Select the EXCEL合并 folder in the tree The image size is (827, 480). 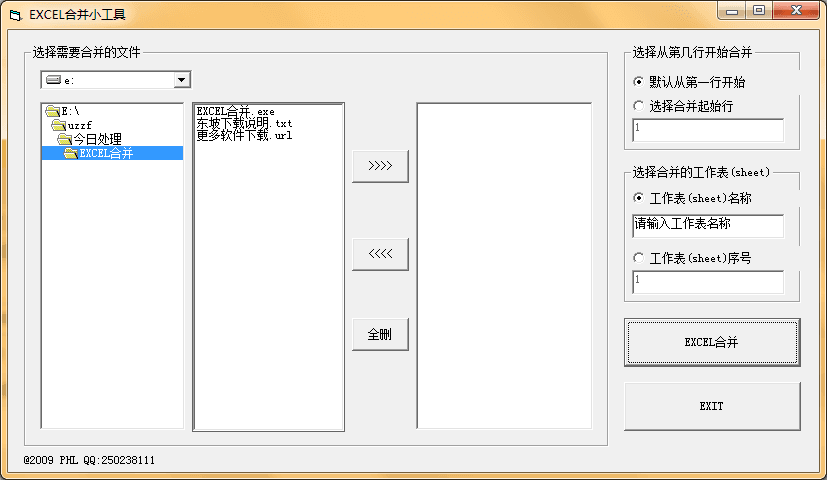(112, 153)
